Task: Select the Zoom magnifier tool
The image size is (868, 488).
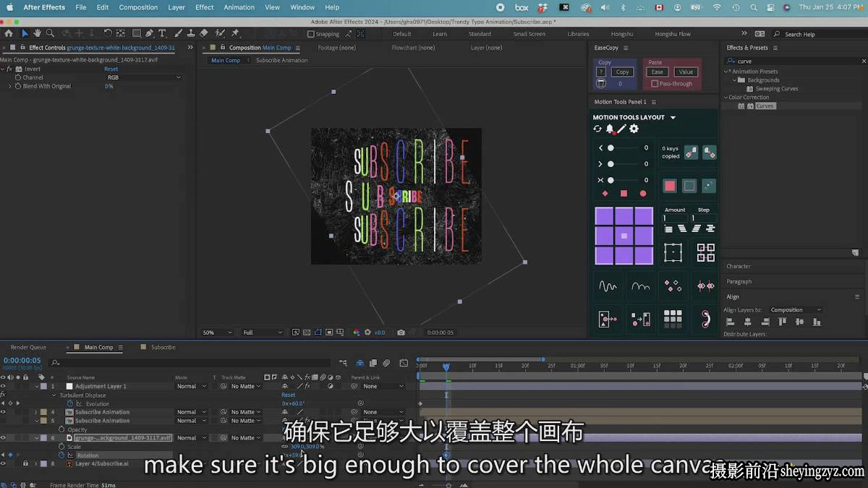Action: (x=50, y=33)
